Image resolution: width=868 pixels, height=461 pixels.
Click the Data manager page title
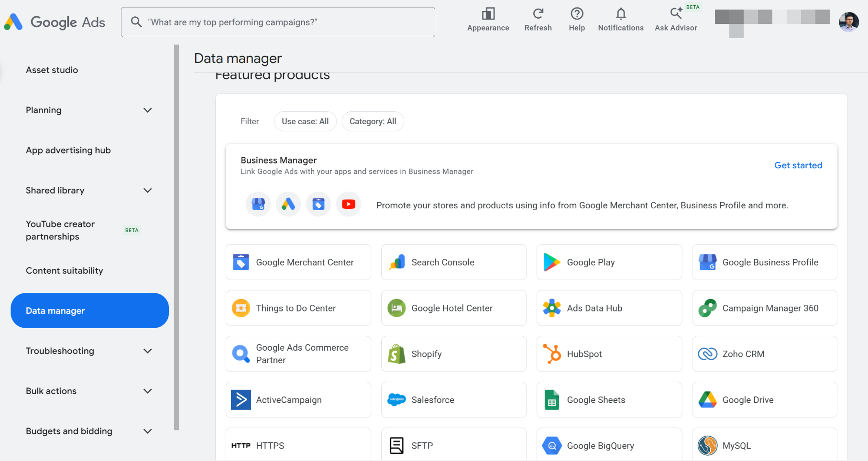pos(238,58)
